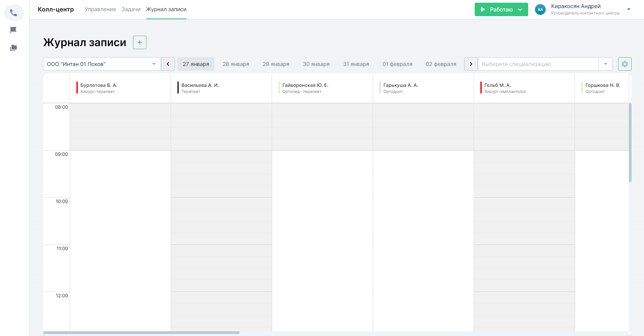Select the 29 января date
The height and width of the screenshot is (336, 644).
point(276,64)
